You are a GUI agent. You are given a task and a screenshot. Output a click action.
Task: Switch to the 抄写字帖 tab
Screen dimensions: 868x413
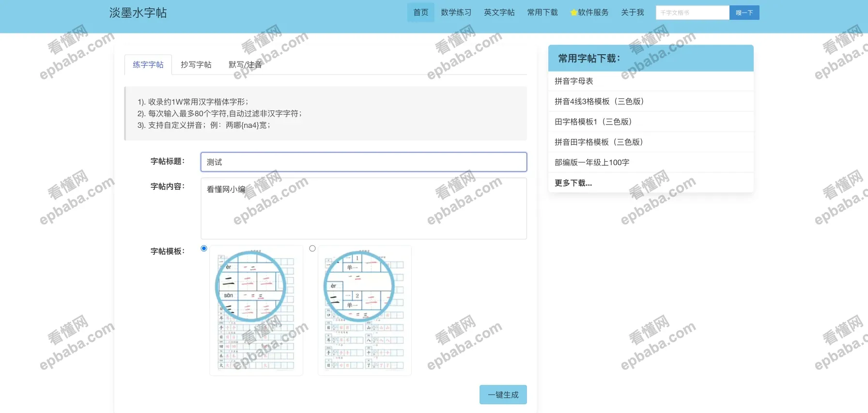196,64
